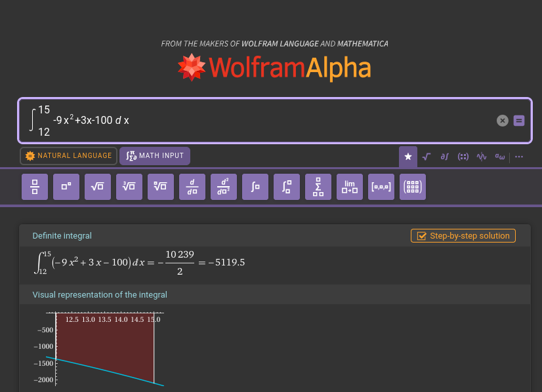Screen dimensions: 542x392
Task: Insert the bracketed list/vector template
Action: pyautogui.click(x=381, y=187)
